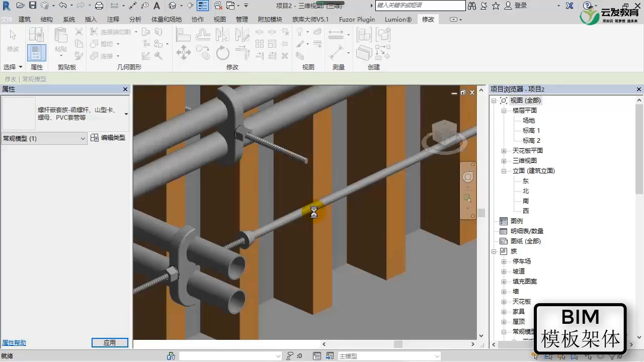Click the Autodesk Exchange X icon
Screen dimensions: 644x362
click(570, 6)
